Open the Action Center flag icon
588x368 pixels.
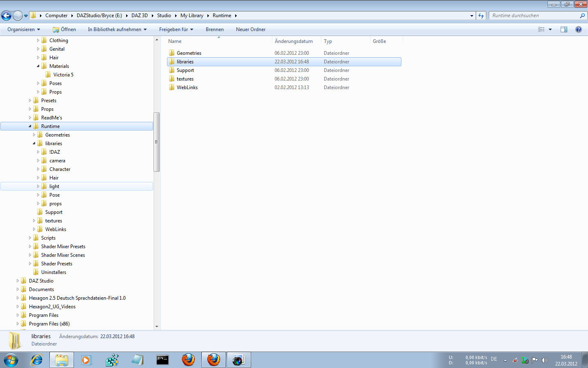coord(535,360)
